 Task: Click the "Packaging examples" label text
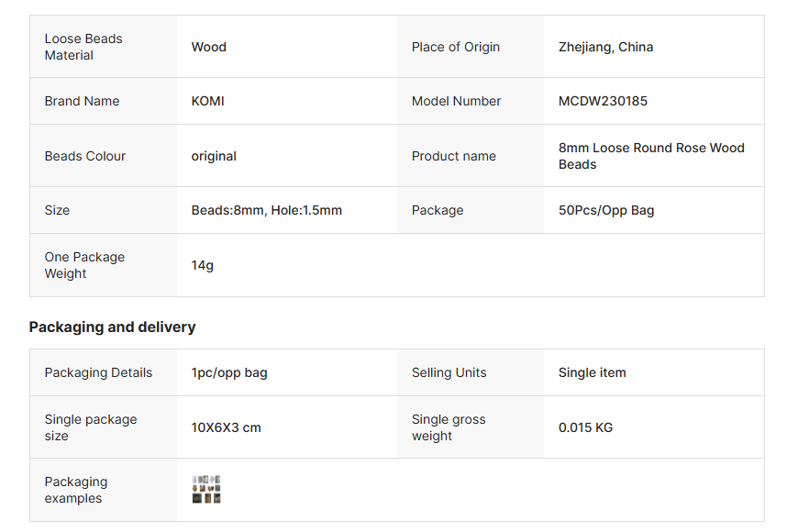click(76, 490)
